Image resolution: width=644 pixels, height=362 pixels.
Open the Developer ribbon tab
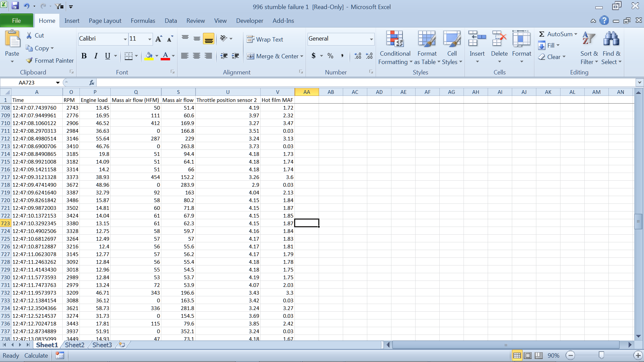[x=250, y=20]
